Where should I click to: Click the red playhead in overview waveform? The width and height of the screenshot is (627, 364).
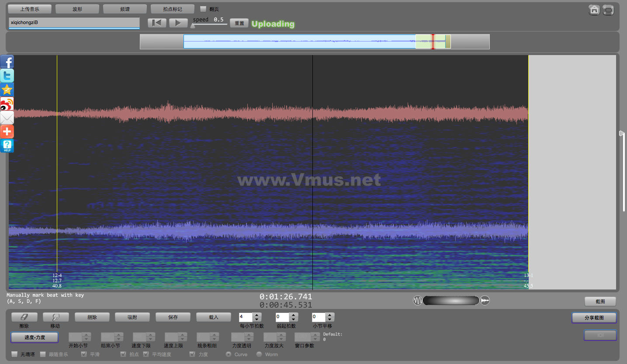[x=433, y=42]
